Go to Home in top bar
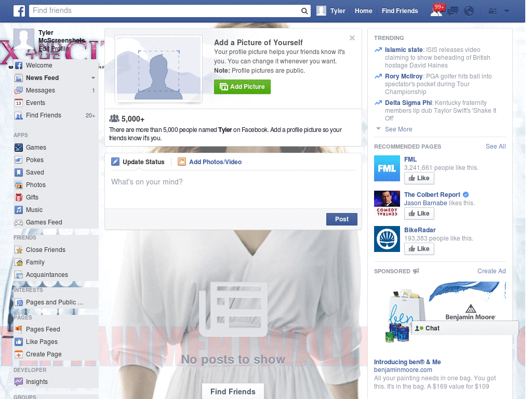Image resolution: width=532 pixels, height=399 pixels. point(363,11)
